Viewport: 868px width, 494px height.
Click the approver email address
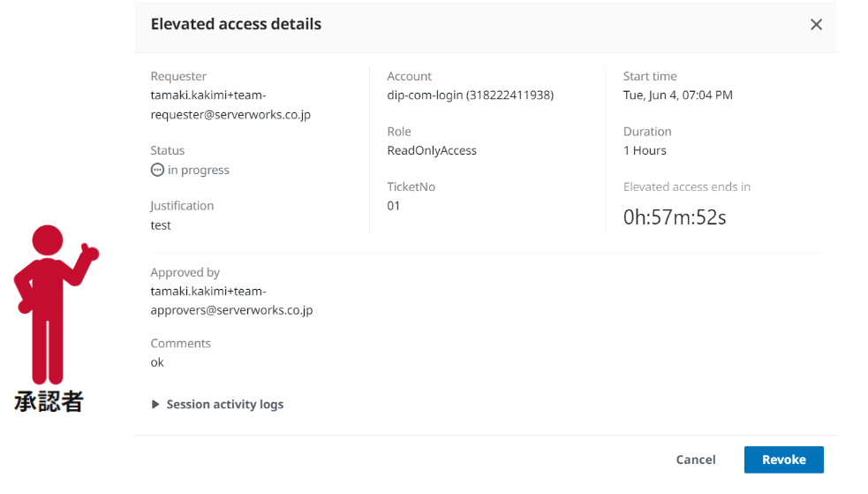click(x=231, y=300)
